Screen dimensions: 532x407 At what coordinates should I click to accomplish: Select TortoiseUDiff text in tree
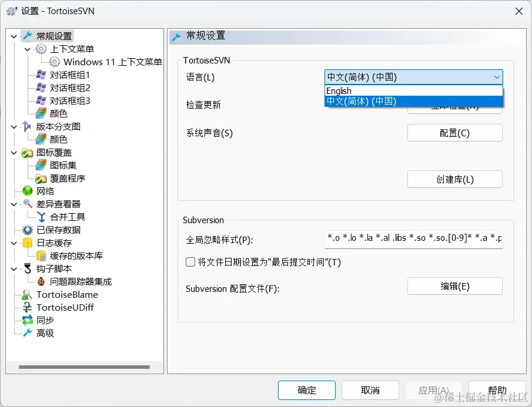pyautogui.click(x=65, y=307)
